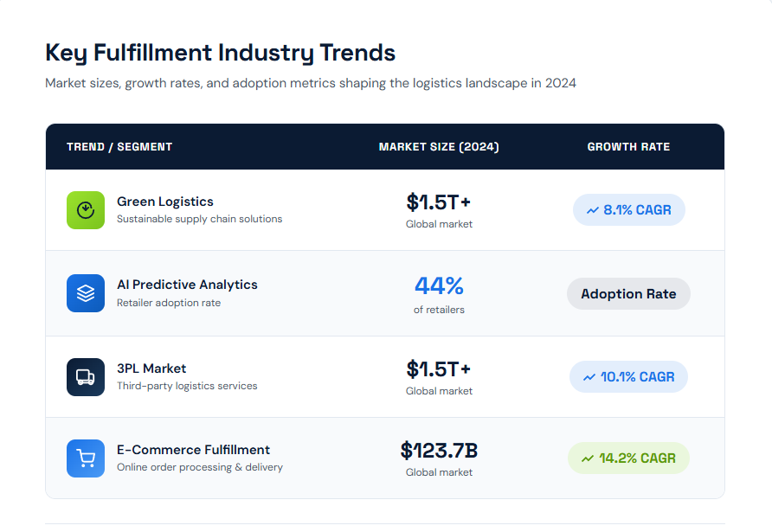Click the 3PL Market truck icon
This screenshot has width=772, height=532.
(x=86, y=377)
